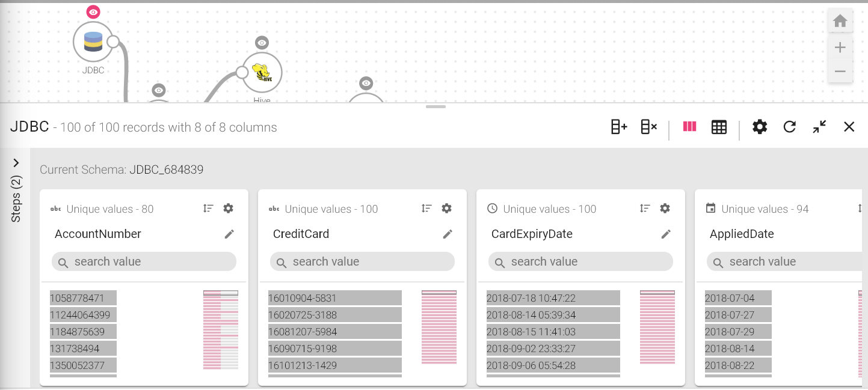Image resolution: width=868 pixels, height=390 pixels.
Task: Click the add column icon in toolbar
Action: 619,127
